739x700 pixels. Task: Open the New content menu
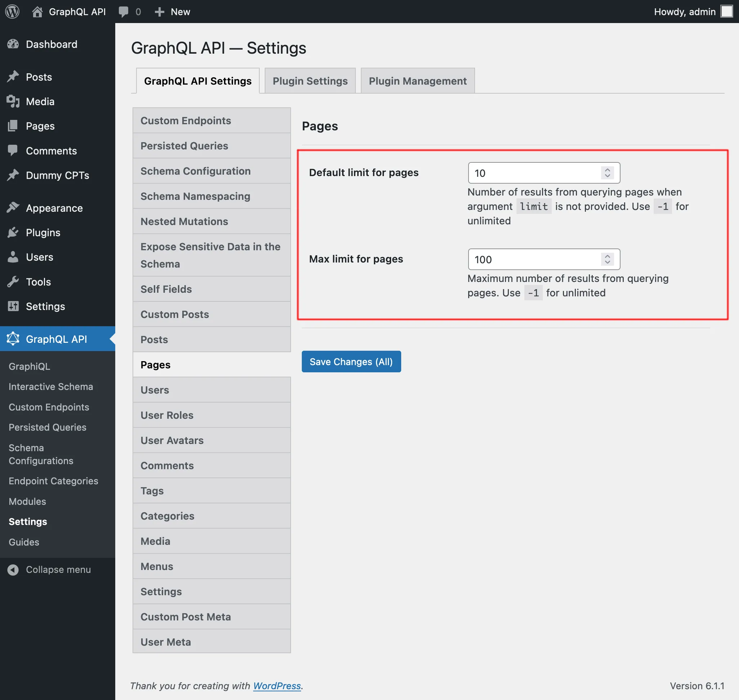(173, 12)
